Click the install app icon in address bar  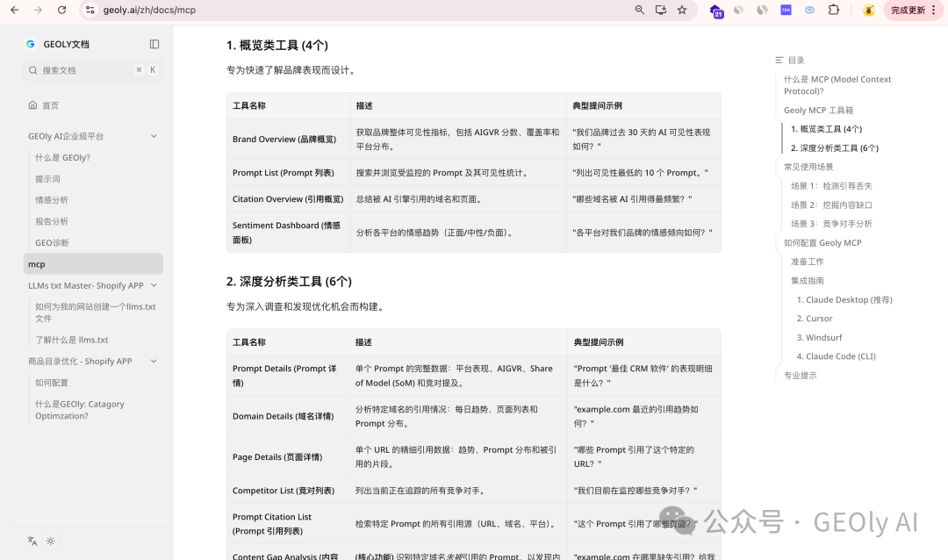pyautogui.click(x=661, y=10)
